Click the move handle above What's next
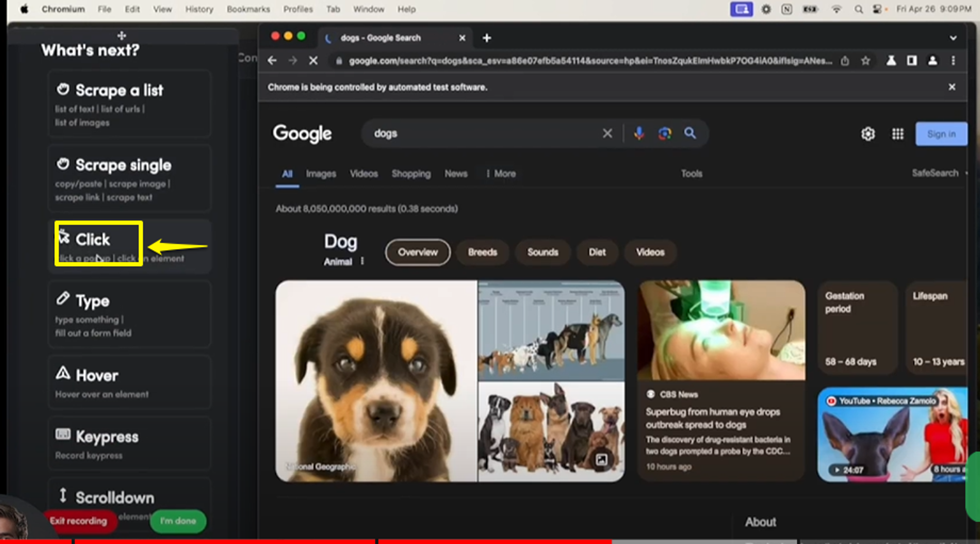 pyautogui.click(x=122, y=35)
